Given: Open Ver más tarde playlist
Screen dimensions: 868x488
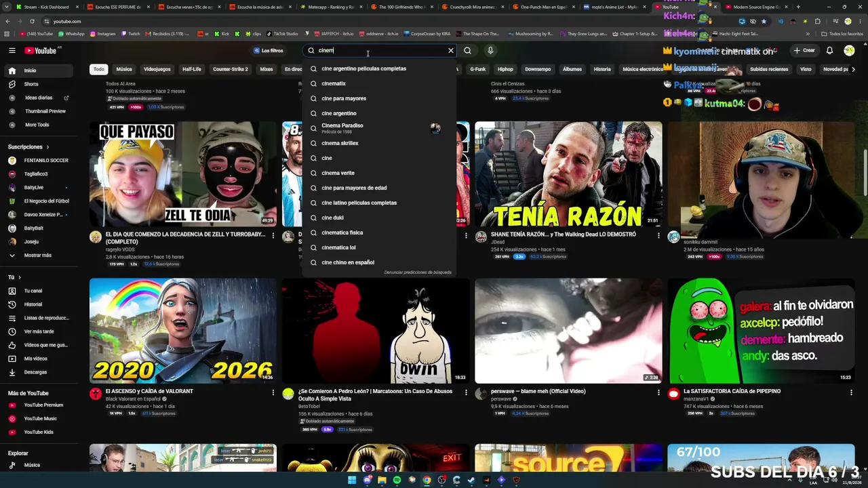Looking at the screenshot, I should tap(39, 331).
